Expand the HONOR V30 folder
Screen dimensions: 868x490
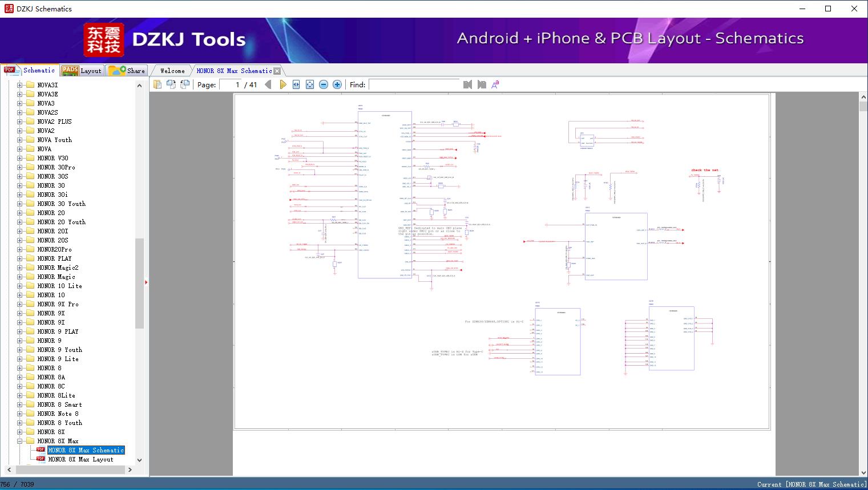click(x=20, y=158)
